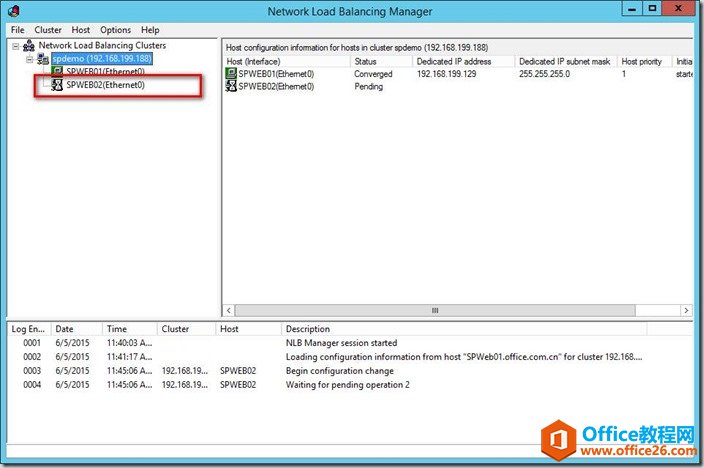This screenshot has height=468, width=704.
Task: Click the SPWEB01 host icon in tree
Action: [x=57, y=71]
